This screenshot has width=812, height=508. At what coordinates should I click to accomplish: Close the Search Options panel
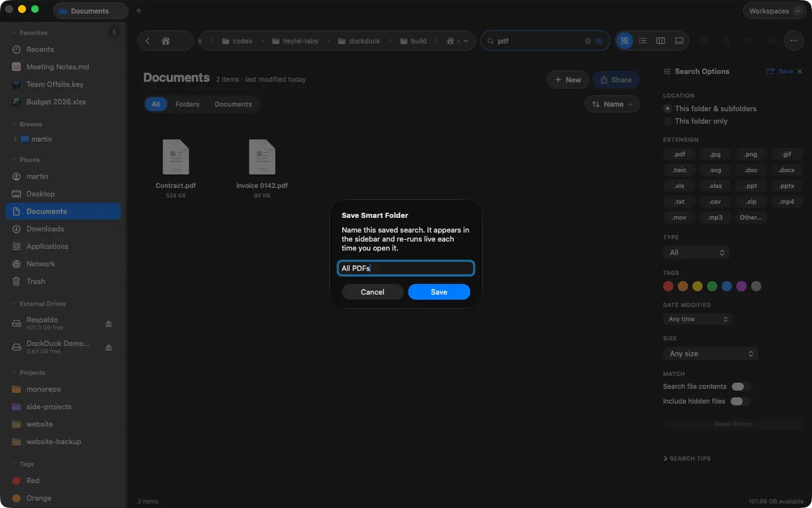800,71
